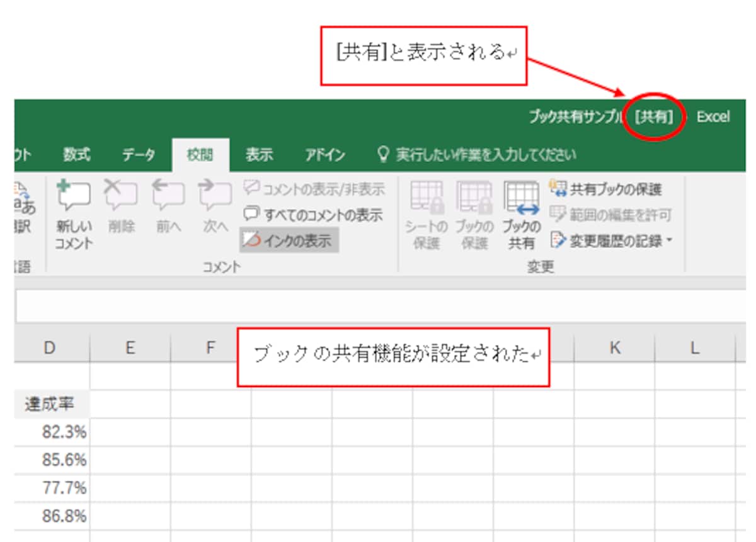This screenshot has height=542, width=756.
Task: Switch to the データ tab
Action: (138, 154)
